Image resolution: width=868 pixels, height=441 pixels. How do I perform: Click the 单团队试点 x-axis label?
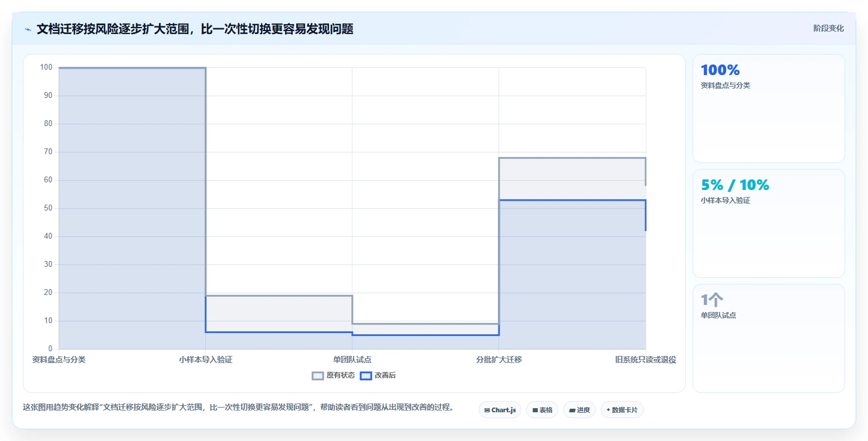(x=352, y=359)
